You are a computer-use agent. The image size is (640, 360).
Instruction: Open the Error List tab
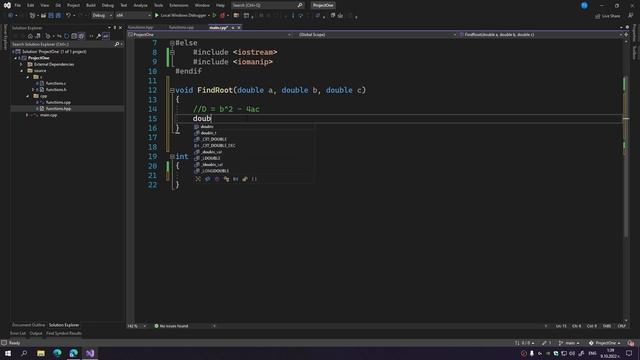point(18,333)
